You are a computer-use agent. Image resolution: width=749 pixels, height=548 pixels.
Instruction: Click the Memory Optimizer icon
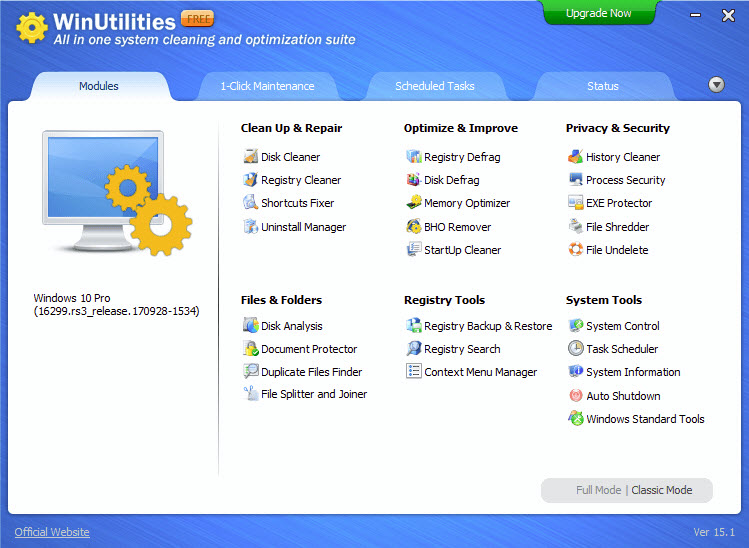[x=414, y=203]
